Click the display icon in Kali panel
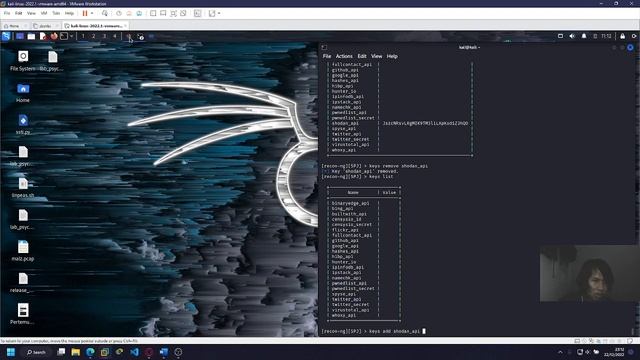Viewport: 640px width, 360px height. pyautogui.click(x=560, y=36)
